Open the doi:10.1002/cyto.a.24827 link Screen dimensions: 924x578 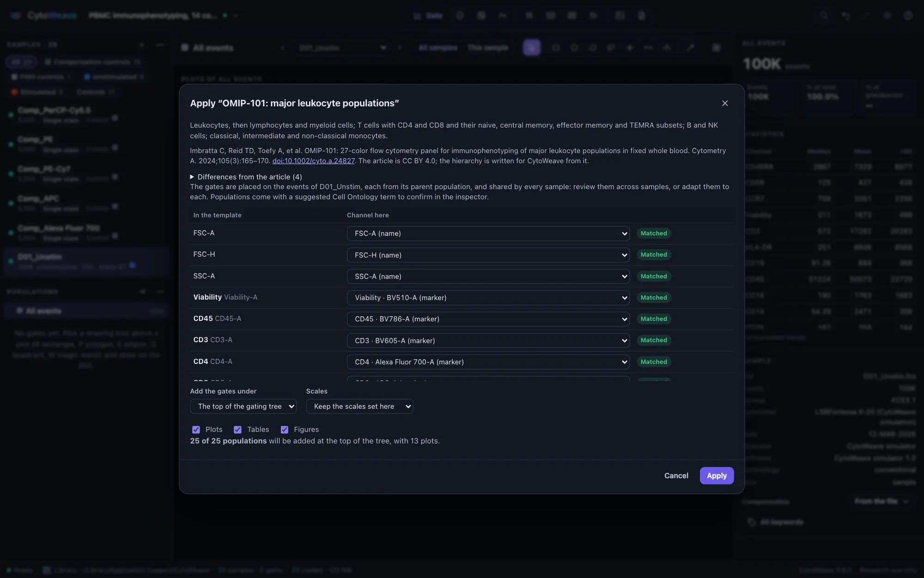[x=313, y=161]
